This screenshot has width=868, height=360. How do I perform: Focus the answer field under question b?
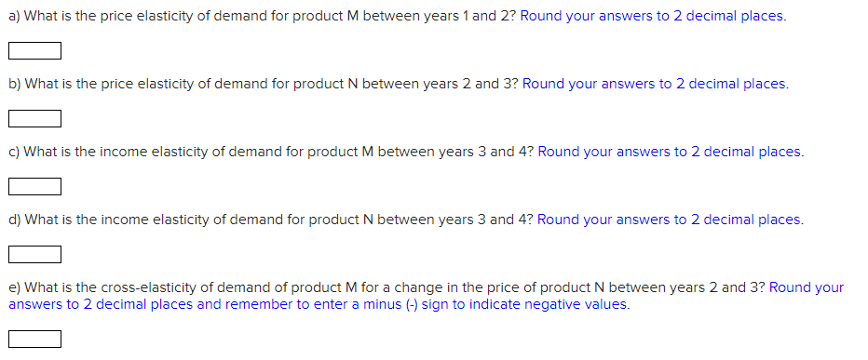(x=34, y=118)
